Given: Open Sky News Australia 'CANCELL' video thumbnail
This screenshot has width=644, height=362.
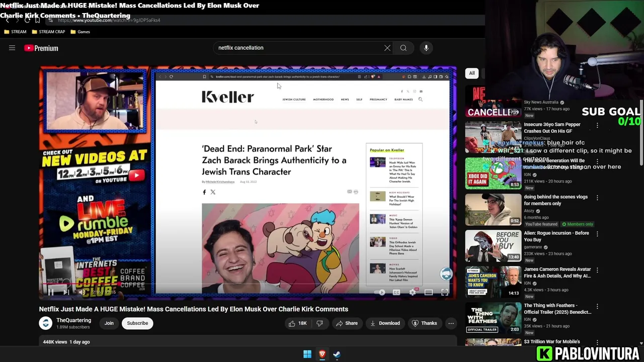Looking at the screenshot, I should 493,102.
